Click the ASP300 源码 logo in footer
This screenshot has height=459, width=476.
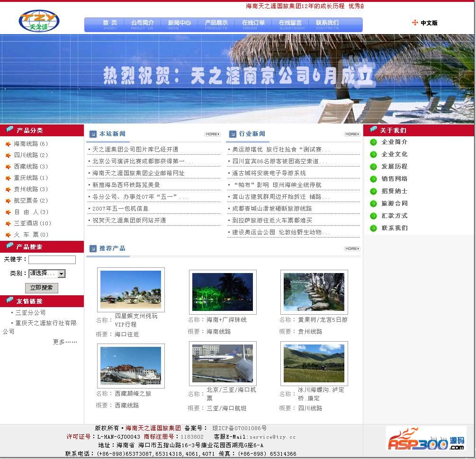tap(425, 439)
